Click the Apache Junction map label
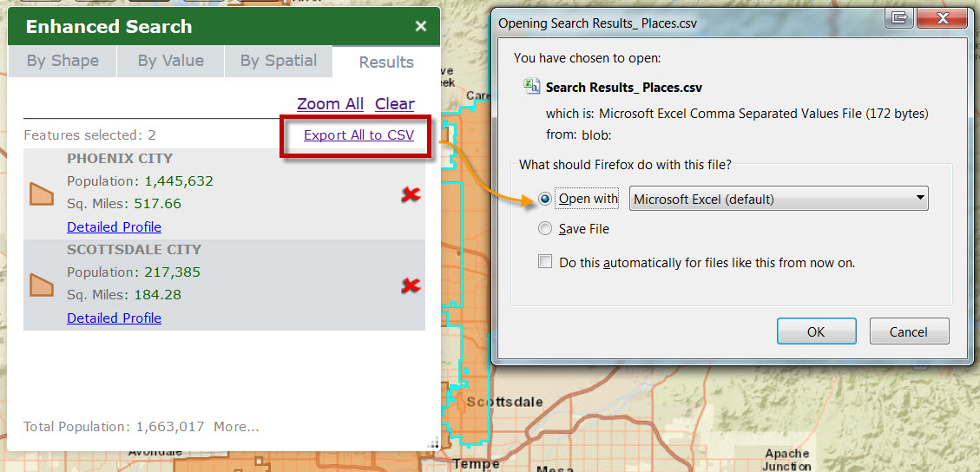This screenshot has height=472, width=980. [787, 460]
